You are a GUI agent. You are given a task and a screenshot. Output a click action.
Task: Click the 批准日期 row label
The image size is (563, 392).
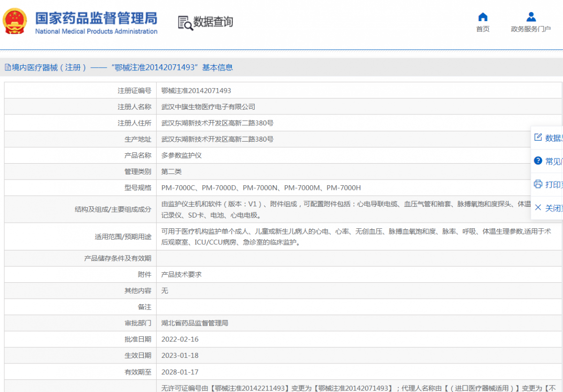click(137, 339)
